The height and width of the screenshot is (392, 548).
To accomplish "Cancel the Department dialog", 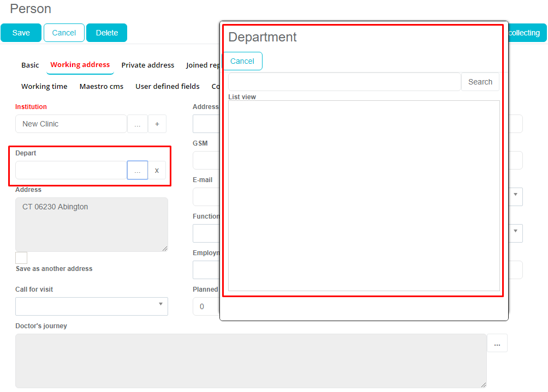I will point(242,61).
